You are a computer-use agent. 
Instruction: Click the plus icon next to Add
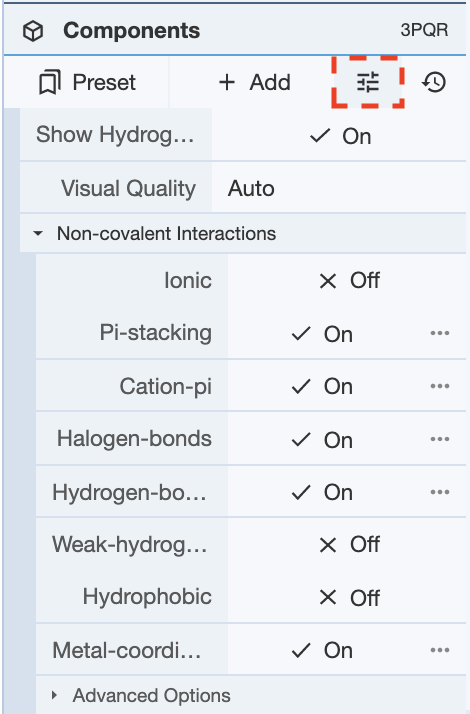(227, 82)
